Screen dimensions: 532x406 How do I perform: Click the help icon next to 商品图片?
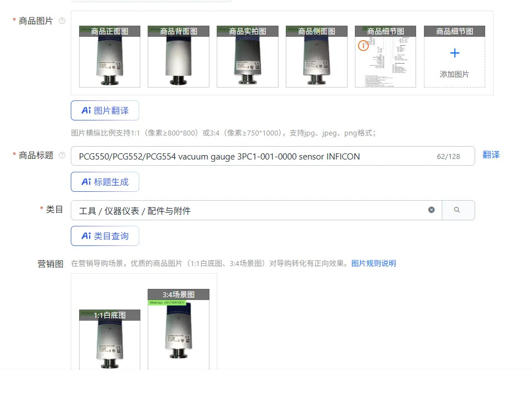[62, 21]
